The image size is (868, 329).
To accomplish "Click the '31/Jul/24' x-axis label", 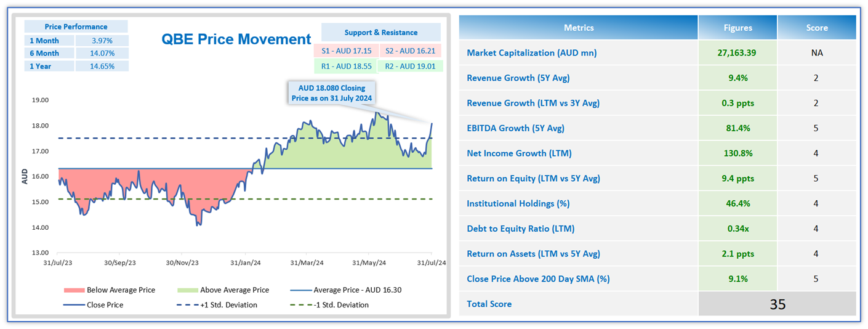I will point(431,262).
